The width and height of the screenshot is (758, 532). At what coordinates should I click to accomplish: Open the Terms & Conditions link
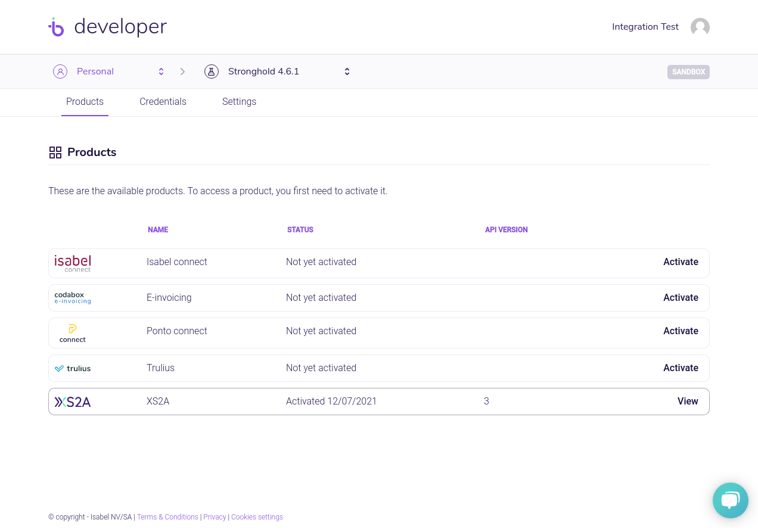coord(167,517)
